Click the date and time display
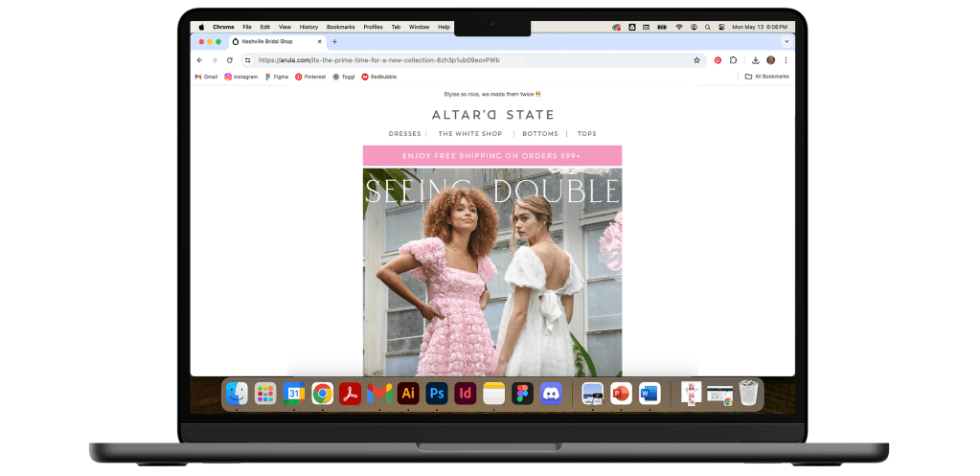The width and height of the screenshot is (980, 476). (760, 27)
